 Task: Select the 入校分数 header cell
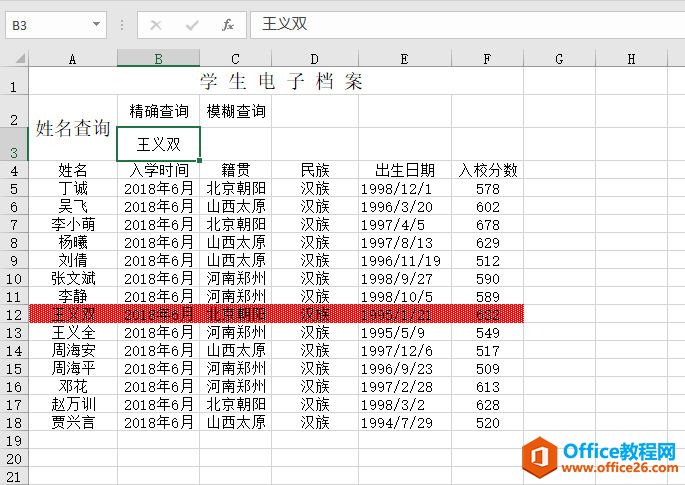487,170
